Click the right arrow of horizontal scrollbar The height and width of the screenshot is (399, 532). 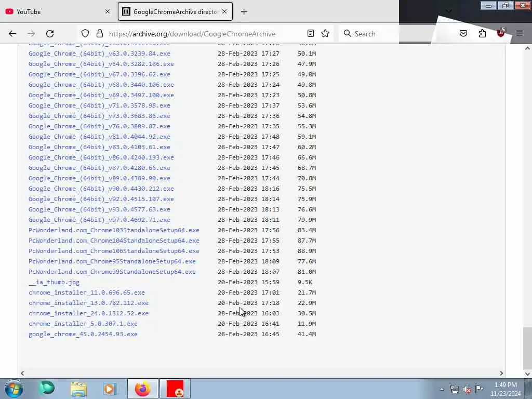click(501, 373)
